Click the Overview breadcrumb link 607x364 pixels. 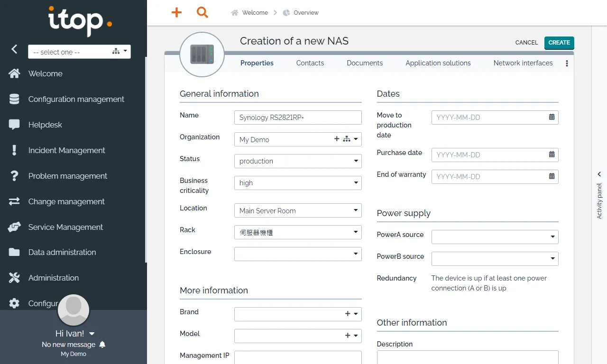click(306, 13)
